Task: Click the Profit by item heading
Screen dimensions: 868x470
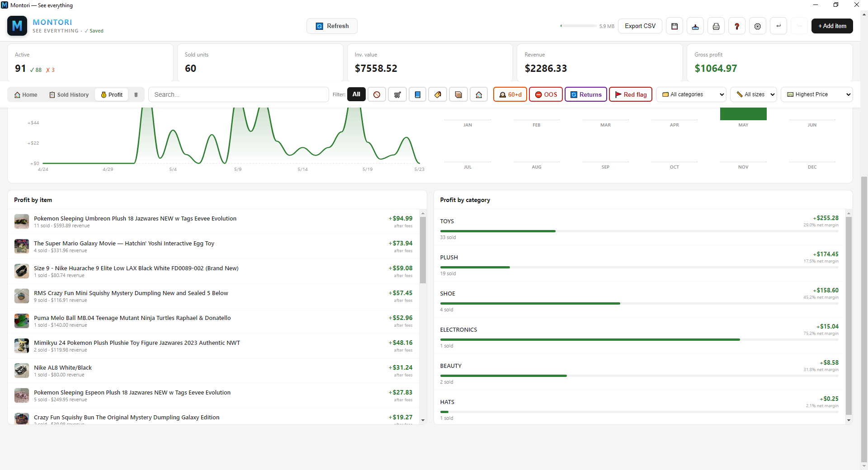Action: click(33, 200)
